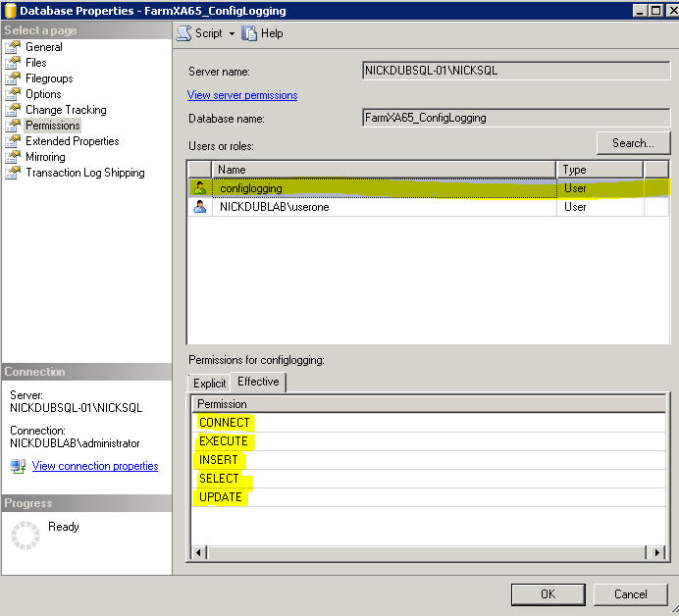Click the NICKDUBLAB\userone user icon
Viewport: 679px width, 616px height.
[199, 207]
